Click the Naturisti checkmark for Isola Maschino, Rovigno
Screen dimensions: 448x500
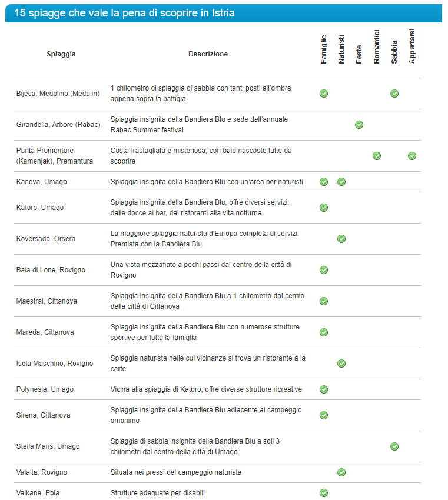pyautogui.click(x=341, y=364)
